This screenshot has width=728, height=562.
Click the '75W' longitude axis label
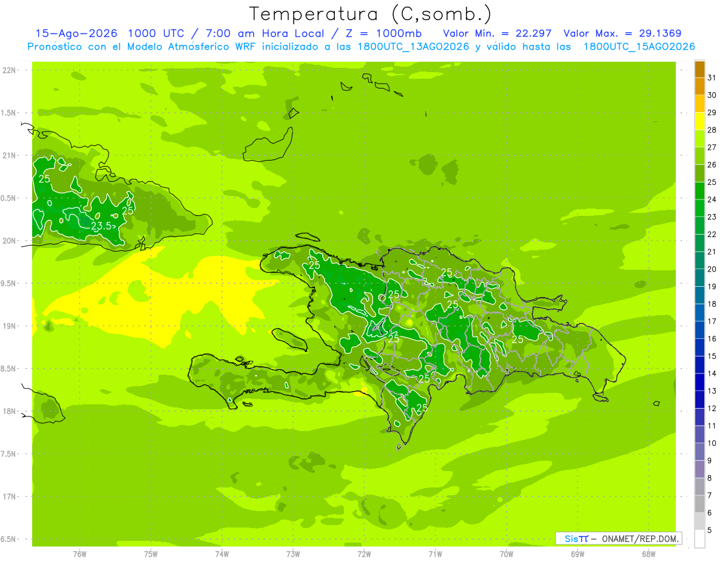tap(150, 555)
